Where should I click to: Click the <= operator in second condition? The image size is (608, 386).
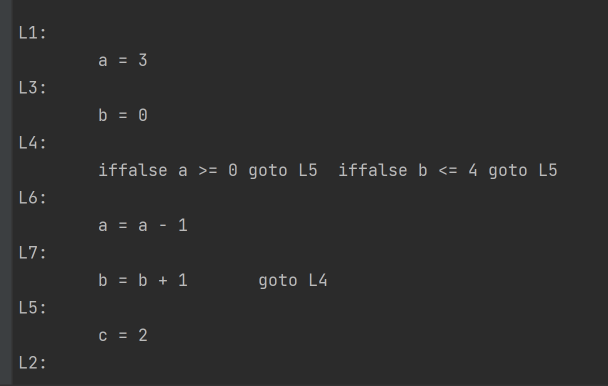(x=448, y=171)
